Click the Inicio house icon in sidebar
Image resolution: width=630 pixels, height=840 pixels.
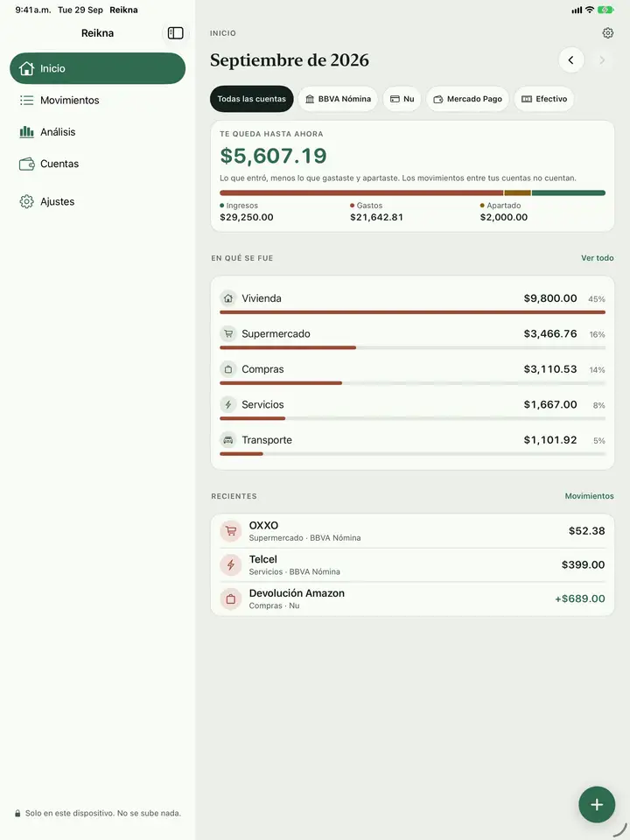tap(26, 68)
